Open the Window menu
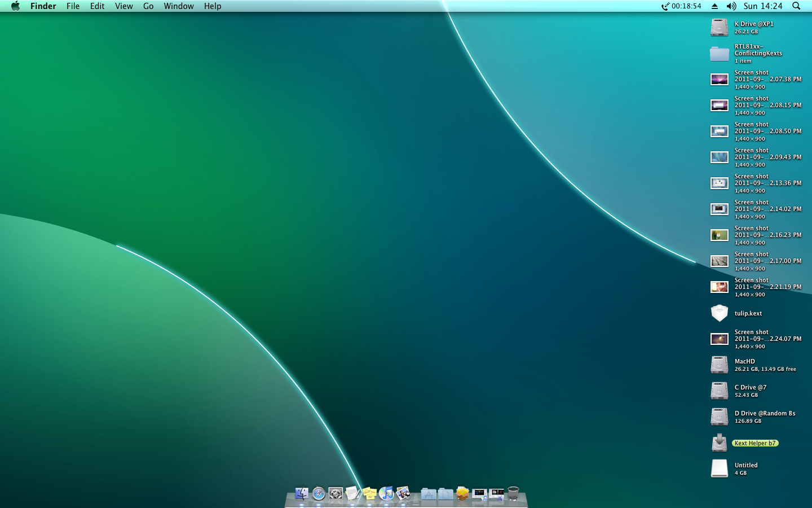Screen dimensions: 812x508 point(179,6)
